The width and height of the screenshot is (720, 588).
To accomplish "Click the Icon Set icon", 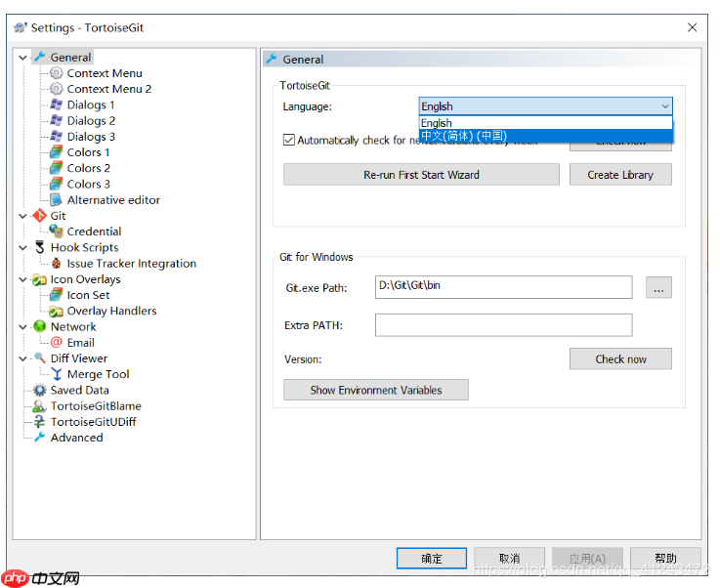I will (56, 295).
